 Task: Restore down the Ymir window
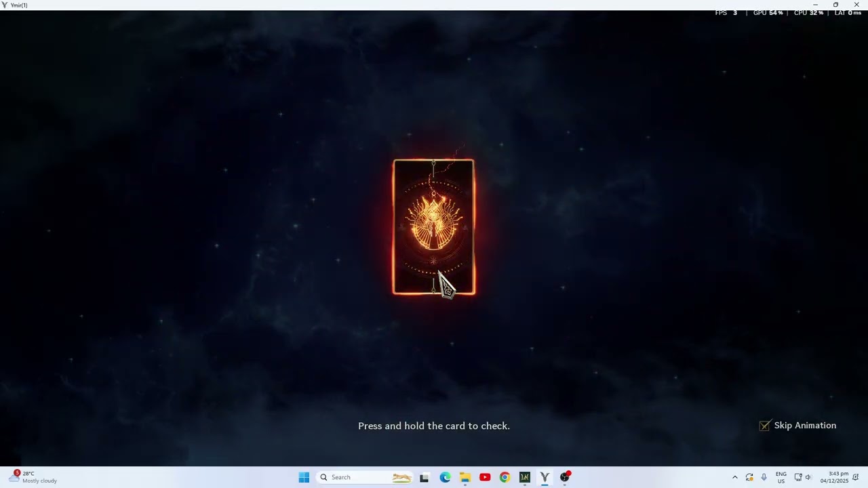pos(835,5)
